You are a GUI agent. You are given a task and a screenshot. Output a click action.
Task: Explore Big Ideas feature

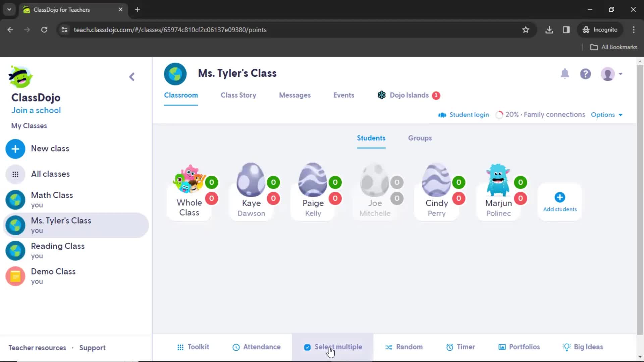583,347
